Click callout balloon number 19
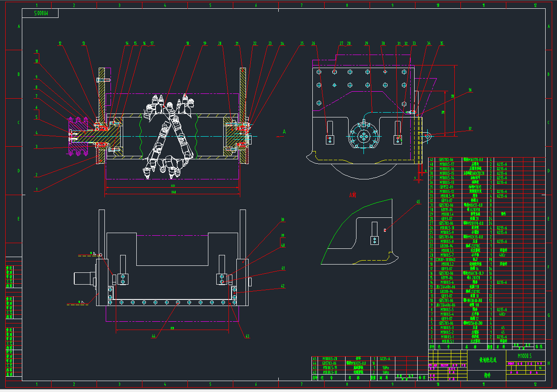557x392 pixels. click(x=204, y=43)
